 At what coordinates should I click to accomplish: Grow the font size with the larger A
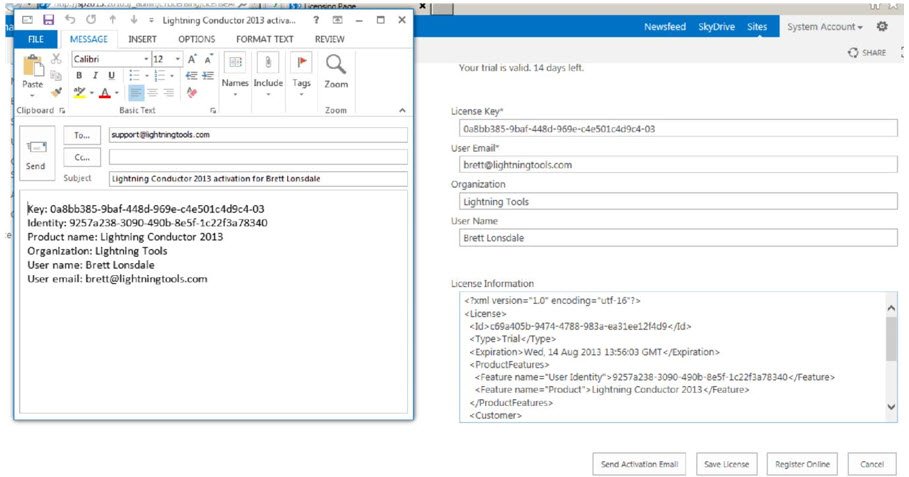(192, 59)
